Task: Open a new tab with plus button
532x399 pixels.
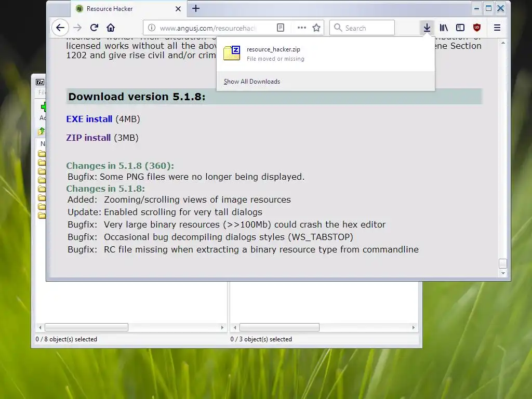Action: (x=196, y=8)
